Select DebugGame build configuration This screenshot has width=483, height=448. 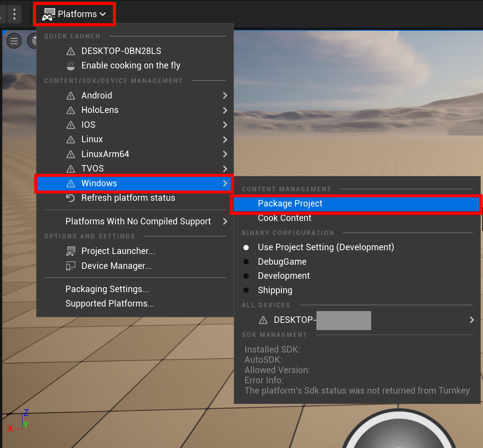(x=282, y=262)
